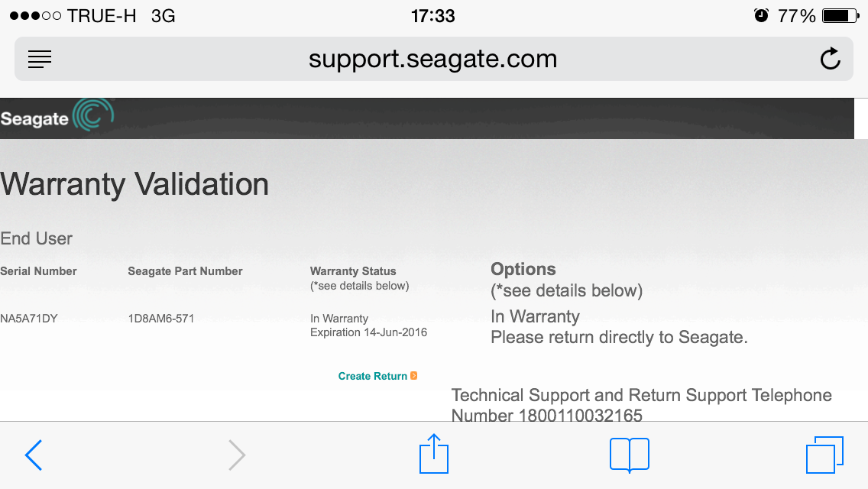This screenshot has width=868, height=489.
Task: Tap the support.seagate.com address field
Action: 432,59
